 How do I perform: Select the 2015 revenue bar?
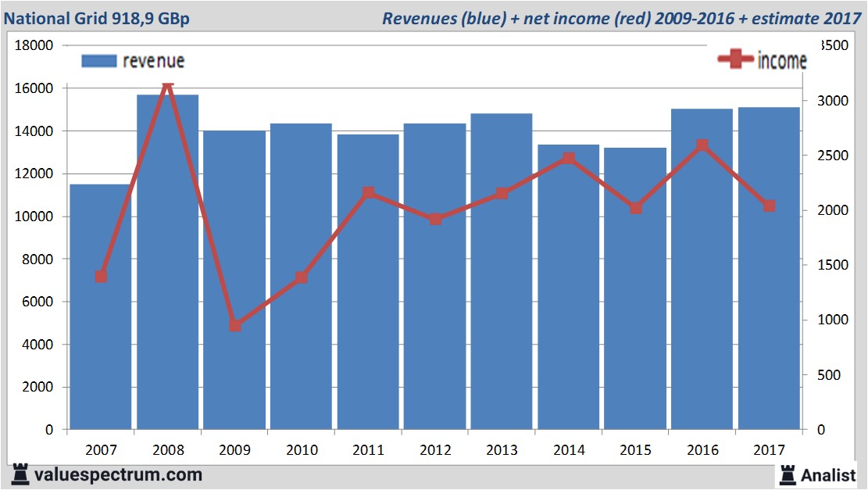pos(635,288)
